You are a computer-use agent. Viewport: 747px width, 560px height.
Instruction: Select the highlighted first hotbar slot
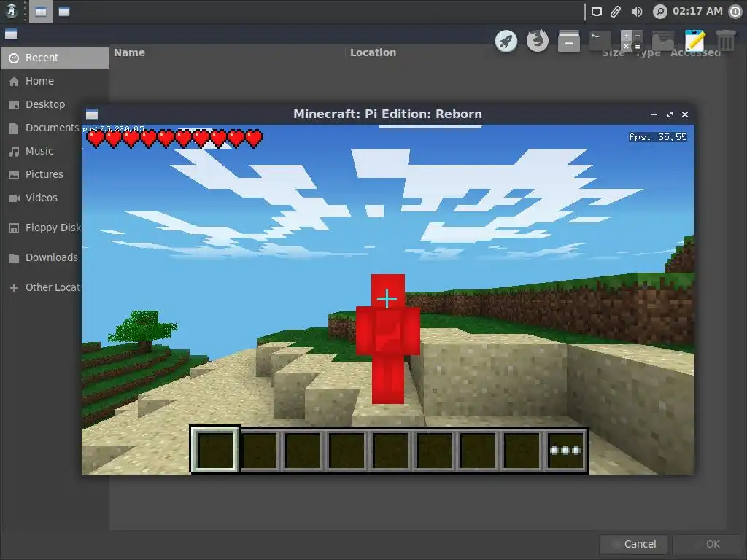point(215,450)
